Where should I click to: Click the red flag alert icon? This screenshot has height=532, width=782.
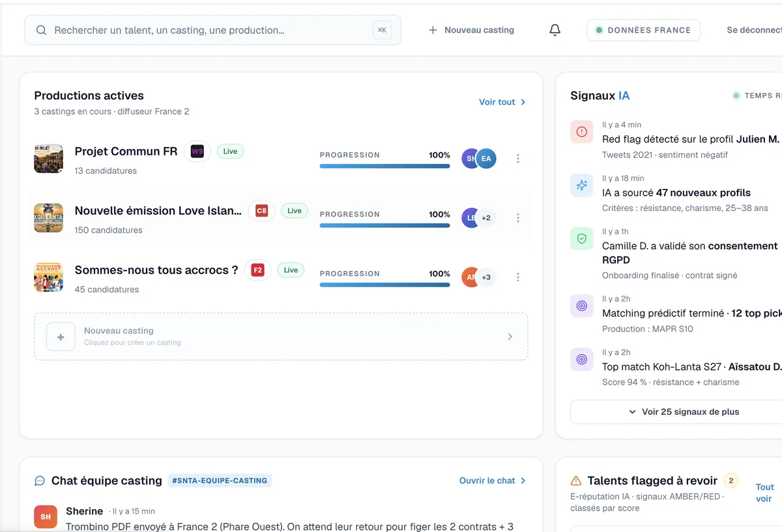(581, 132)
